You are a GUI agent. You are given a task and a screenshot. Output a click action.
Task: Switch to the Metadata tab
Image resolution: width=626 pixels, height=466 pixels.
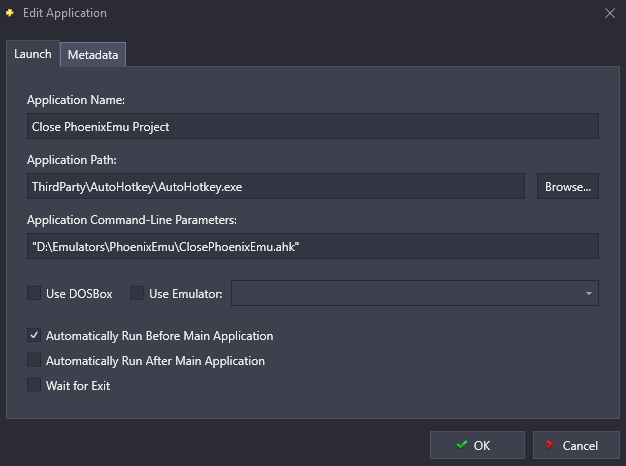[x=93, y=55]
